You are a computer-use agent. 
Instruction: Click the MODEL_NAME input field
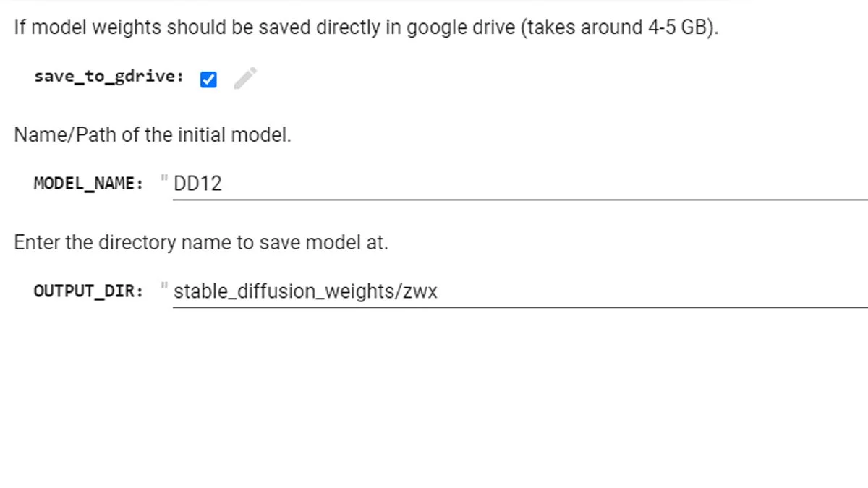[x=506, y=184]
